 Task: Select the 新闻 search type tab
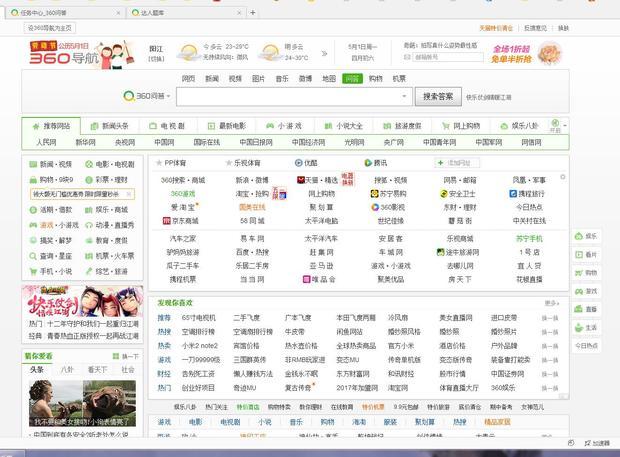(x=212, y=79)
